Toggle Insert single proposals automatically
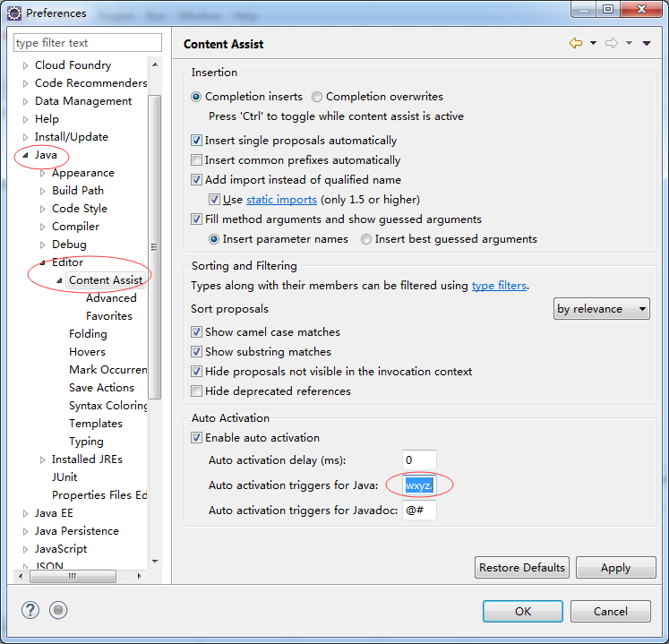The image size is (669, 644). [196, 141]
